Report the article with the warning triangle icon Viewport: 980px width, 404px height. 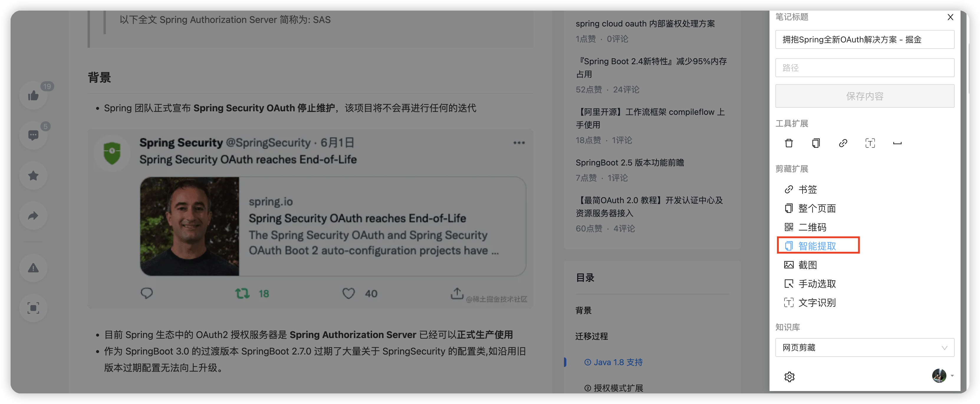[x=33, y=268]
